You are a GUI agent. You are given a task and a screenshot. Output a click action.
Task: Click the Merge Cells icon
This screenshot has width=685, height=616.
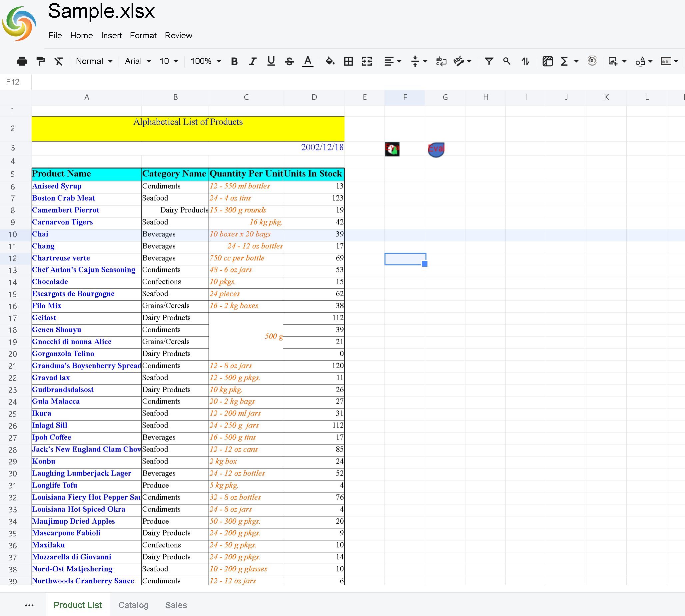[x=366, y=61]
